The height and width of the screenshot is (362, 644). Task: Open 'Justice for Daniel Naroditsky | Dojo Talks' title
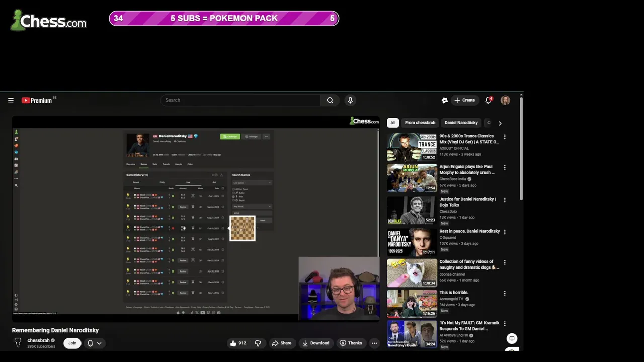click(x=467, y=202)
